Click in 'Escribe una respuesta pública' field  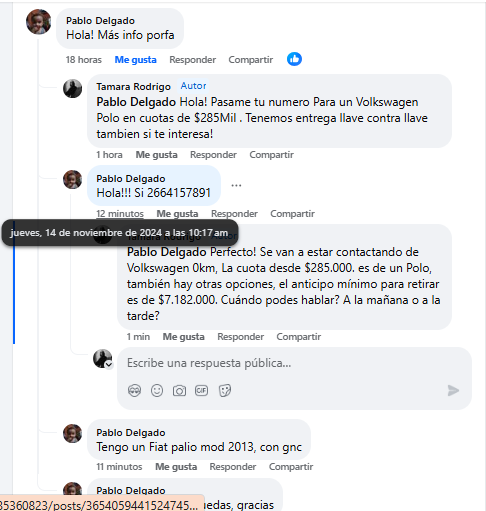(x=287, y=363)
